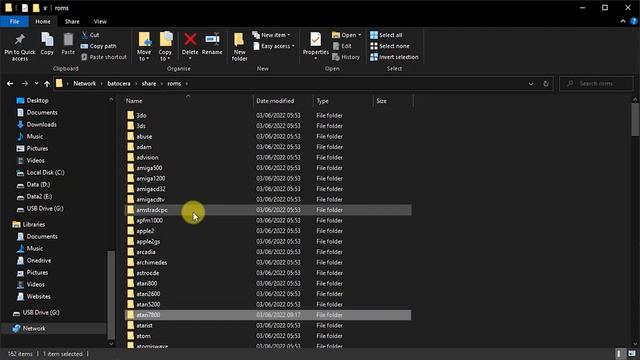Select Local Disk (C:) in sidebar
This screenshot has height=360, width=640.
[x=40, y=173]
